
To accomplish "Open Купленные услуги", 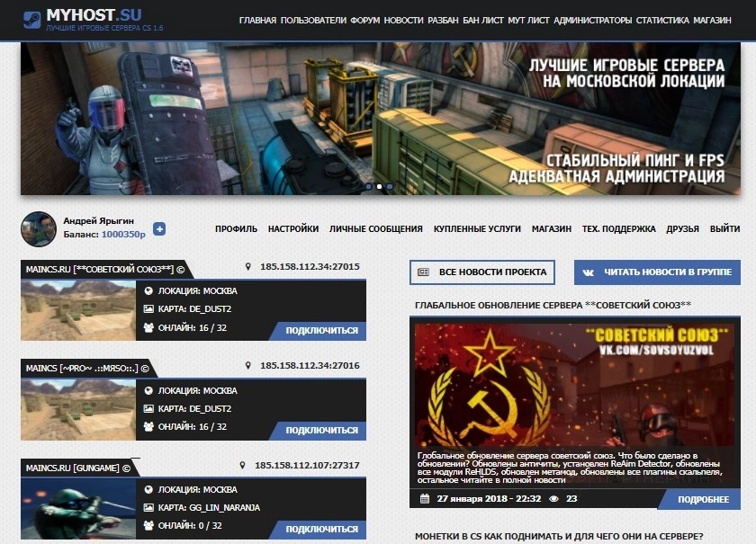I will click(x=477, y=229).
